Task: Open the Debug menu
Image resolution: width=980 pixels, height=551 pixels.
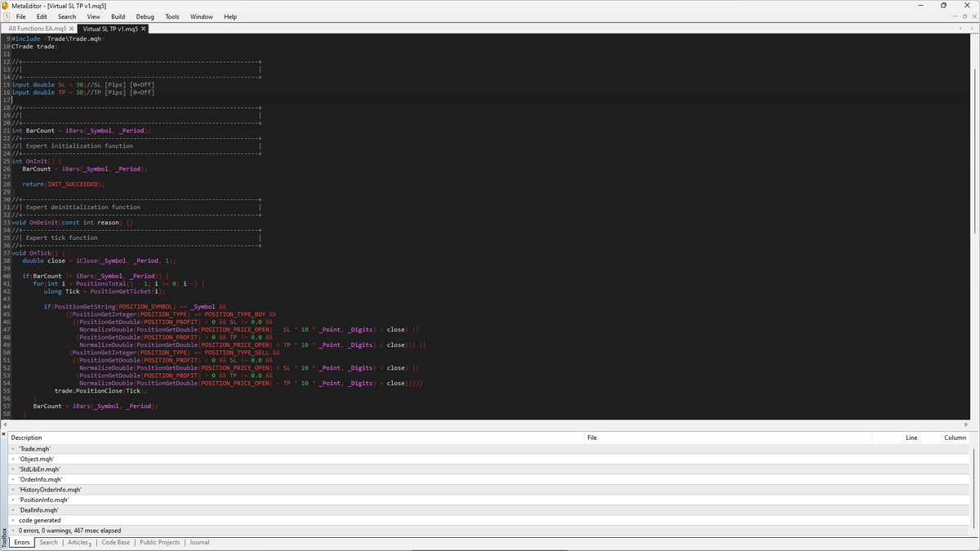Action: (x=145, y=16)
